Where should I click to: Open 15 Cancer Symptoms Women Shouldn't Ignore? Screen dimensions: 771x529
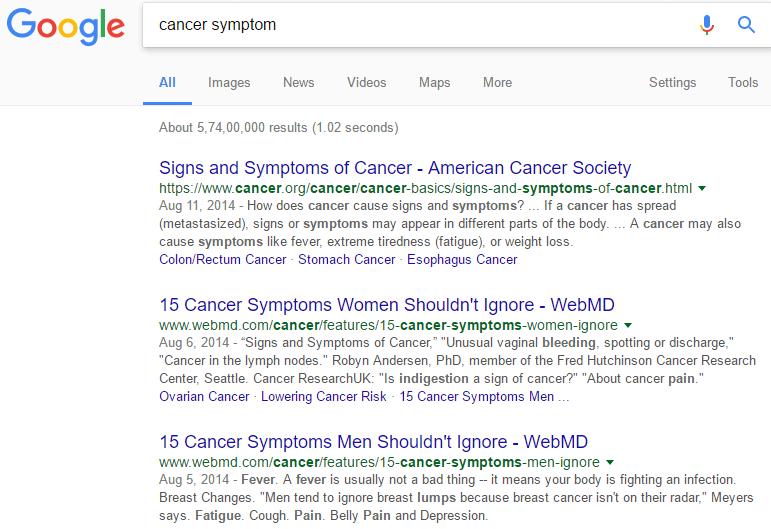click(386, 305)
